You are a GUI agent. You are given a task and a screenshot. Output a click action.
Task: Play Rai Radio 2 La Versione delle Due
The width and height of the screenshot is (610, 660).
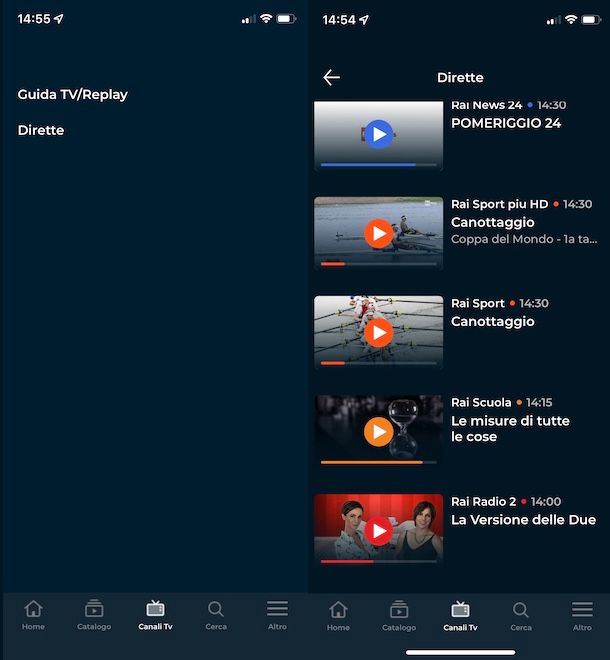(x=378, y=531)
